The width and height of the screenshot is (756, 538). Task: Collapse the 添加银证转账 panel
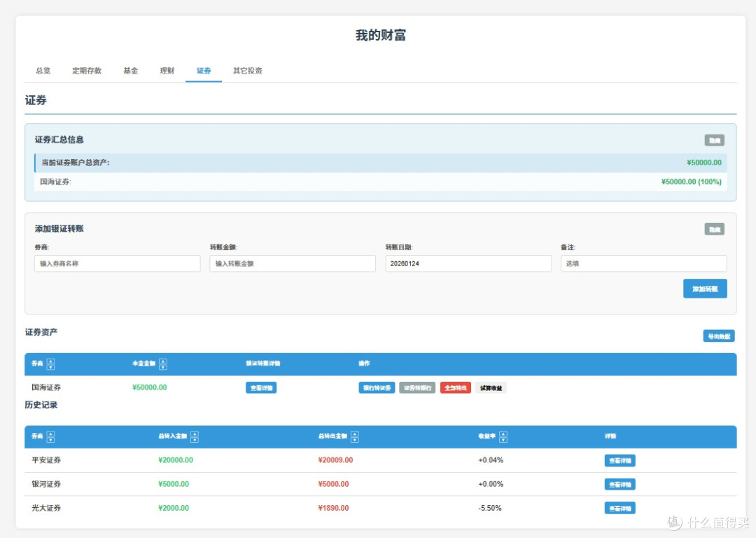point(714,229)
